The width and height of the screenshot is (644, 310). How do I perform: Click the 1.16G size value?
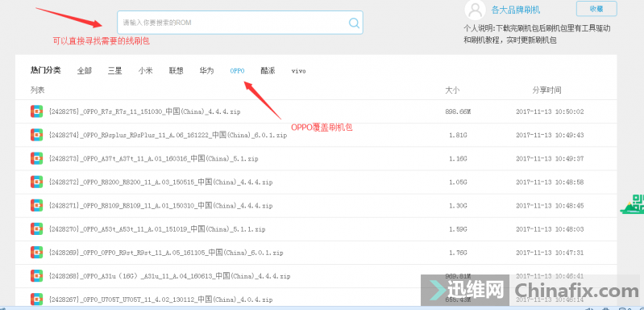point(459,158)
